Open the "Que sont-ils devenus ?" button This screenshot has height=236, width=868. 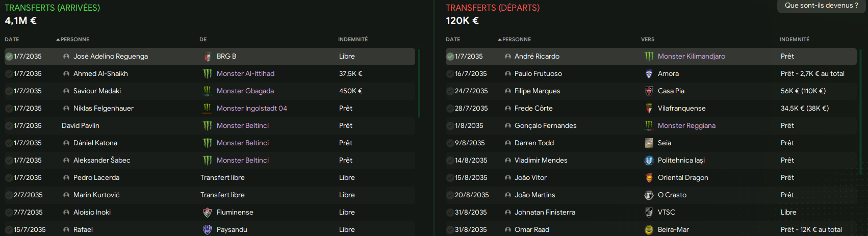coord(822,6)
